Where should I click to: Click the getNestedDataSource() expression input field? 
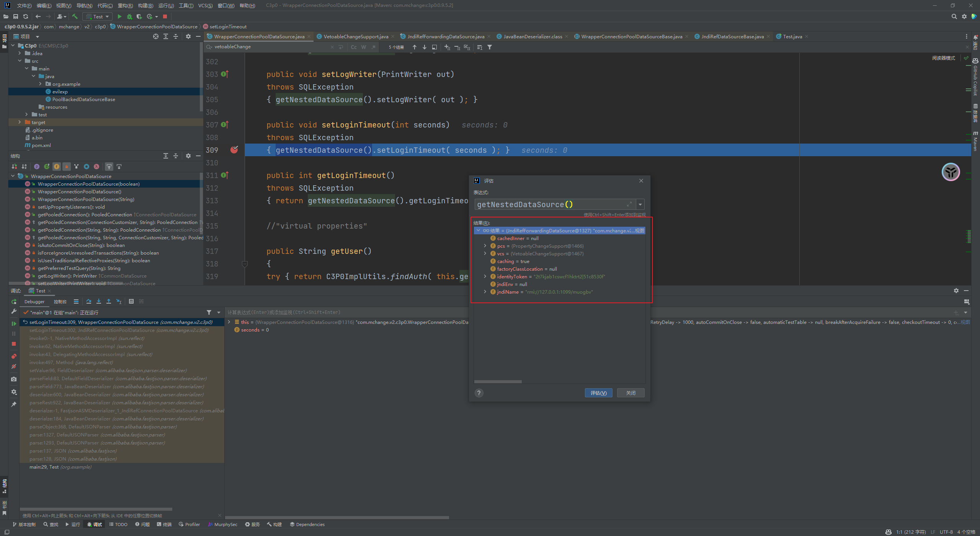(x=555, y=204)
